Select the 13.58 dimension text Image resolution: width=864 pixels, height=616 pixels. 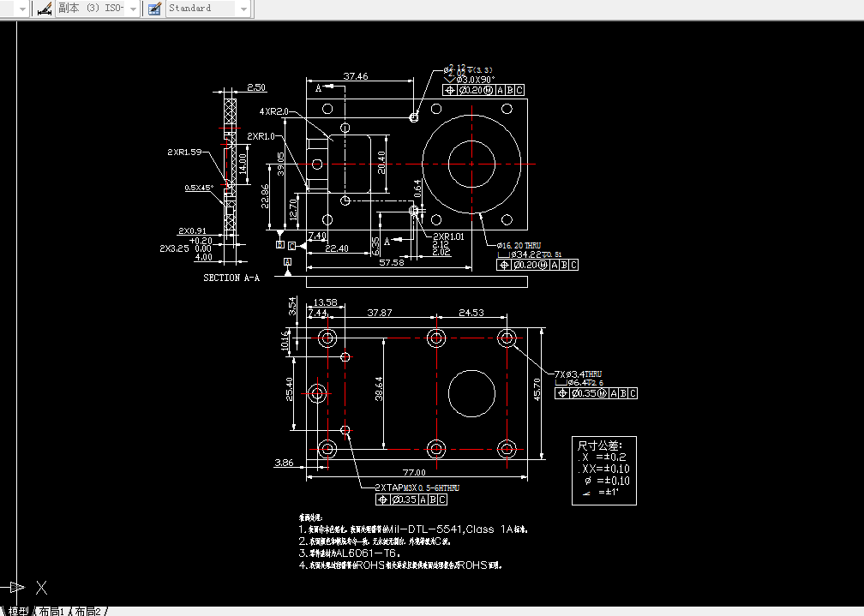tap(325, 302)
